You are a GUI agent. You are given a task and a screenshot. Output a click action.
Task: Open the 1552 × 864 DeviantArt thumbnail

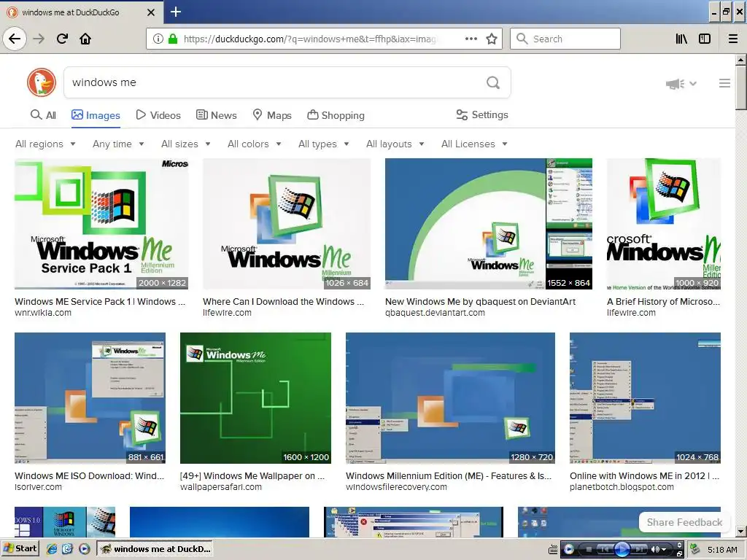click(x=489, y=224)
